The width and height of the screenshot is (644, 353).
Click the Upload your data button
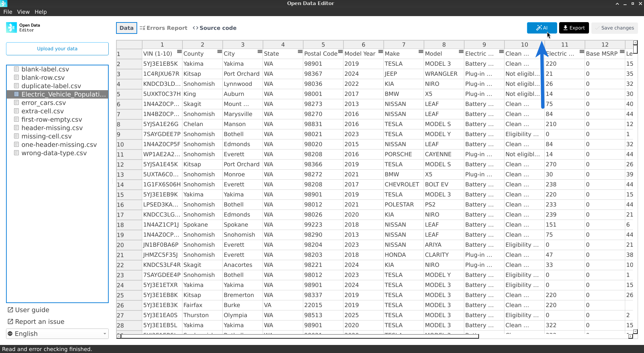(57, 49)
